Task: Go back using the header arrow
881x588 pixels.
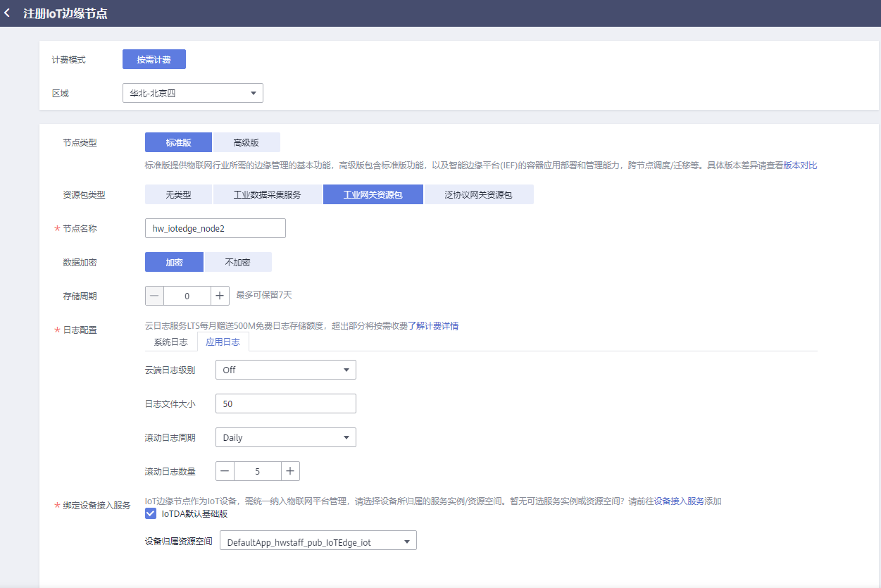Action: point(7,13)
